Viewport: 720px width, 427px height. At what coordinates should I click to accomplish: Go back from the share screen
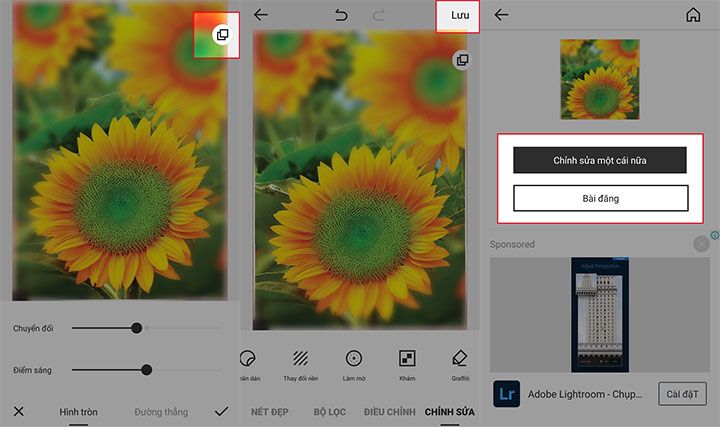pos(501,15)
